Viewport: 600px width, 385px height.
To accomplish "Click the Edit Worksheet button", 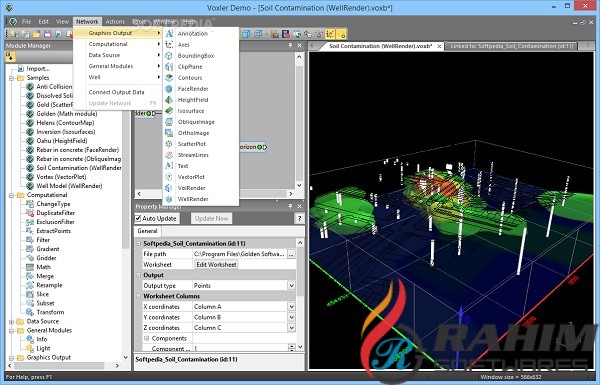I will point(216,265).
